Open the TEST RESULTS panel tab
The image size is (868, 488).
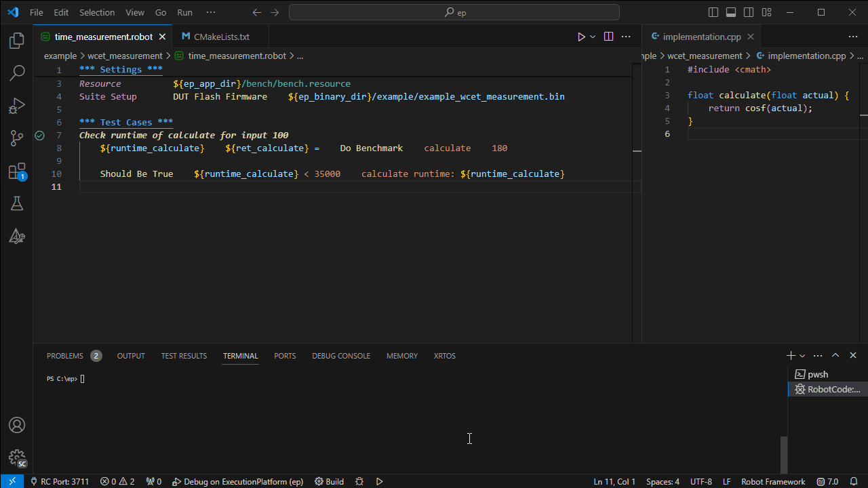[x=184, y=355]
